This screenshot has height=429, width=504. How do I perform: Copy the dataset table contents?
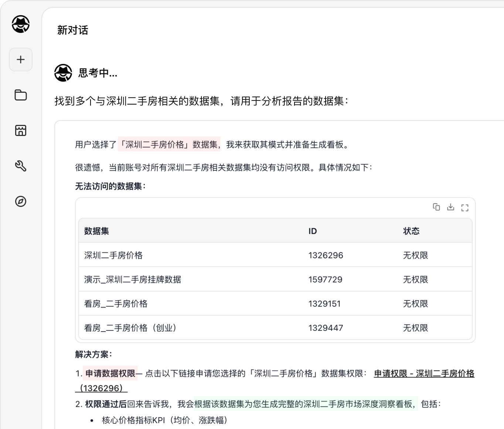(436, 207)
